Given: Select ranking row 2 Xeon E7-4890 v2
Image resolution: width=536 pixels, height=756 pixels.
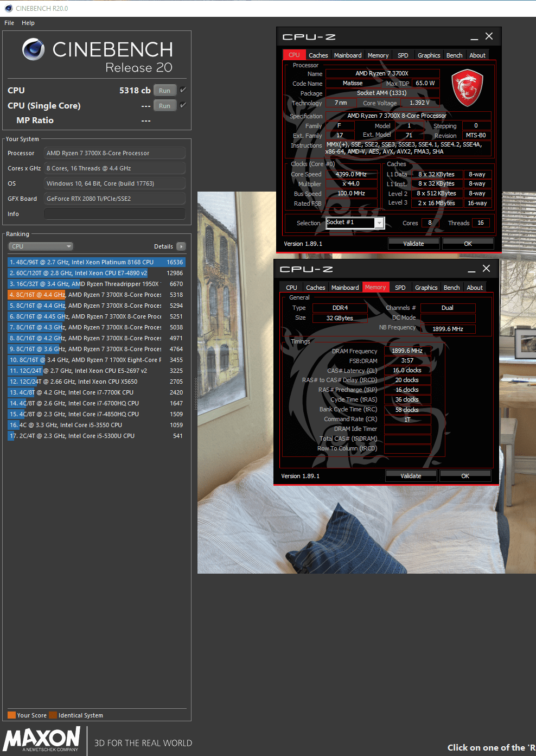Looking at the screenshot, I should coord(97,273).
